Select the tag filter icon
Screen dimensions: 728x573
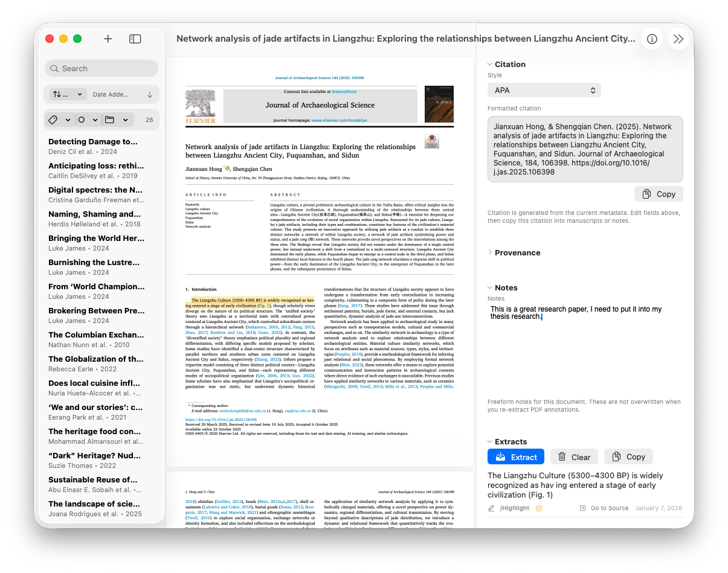point(53,120)
